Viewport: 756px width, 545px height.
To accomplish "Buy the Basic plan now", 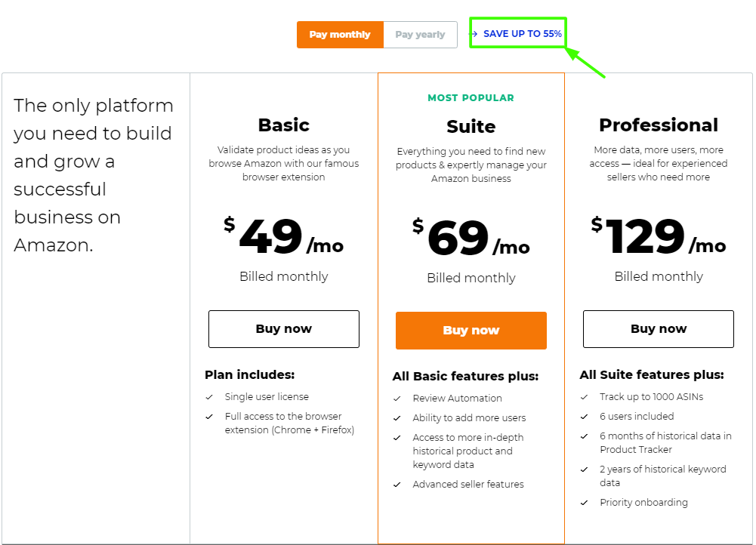I will [284, 329].
